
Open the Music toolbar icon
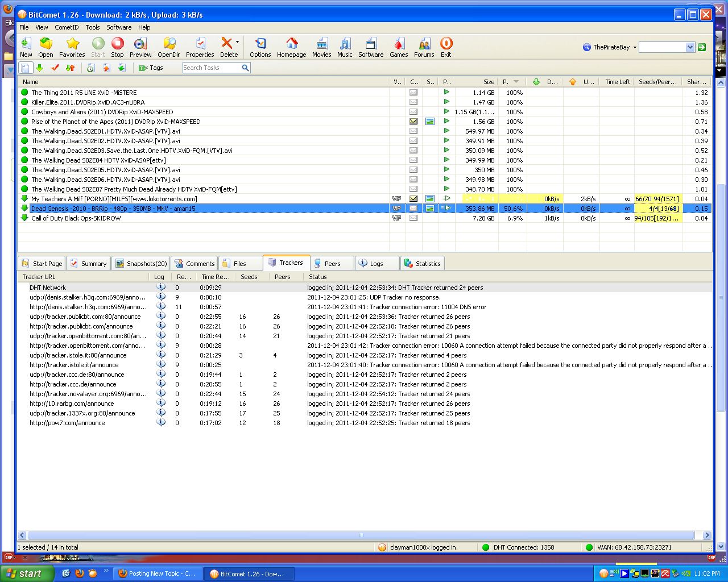click(x=345, y=44)
